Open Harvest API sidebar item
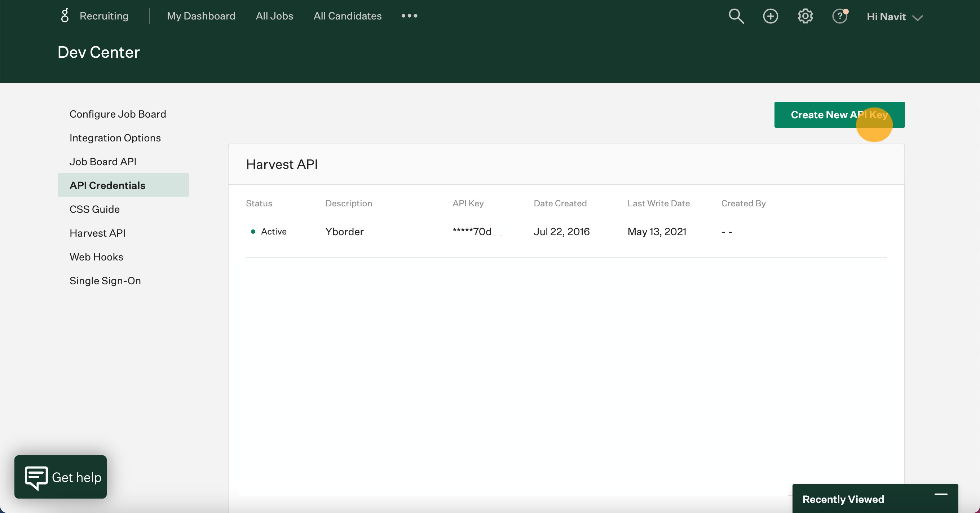Viewport: 980px width, 513px height. click(x=97, y=233)
